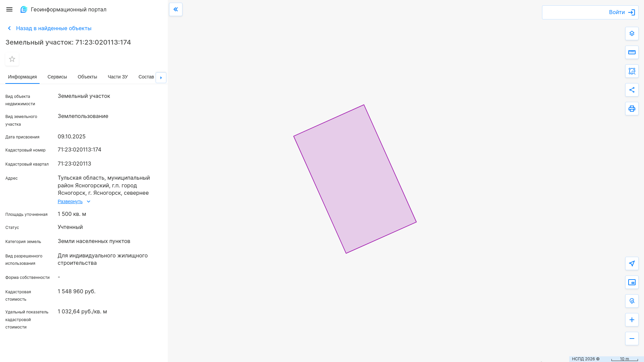Image resolution: width=644 pixels, height=362 pixels.
Task: Show more tabs with right arrow
Action: point(161,78)
